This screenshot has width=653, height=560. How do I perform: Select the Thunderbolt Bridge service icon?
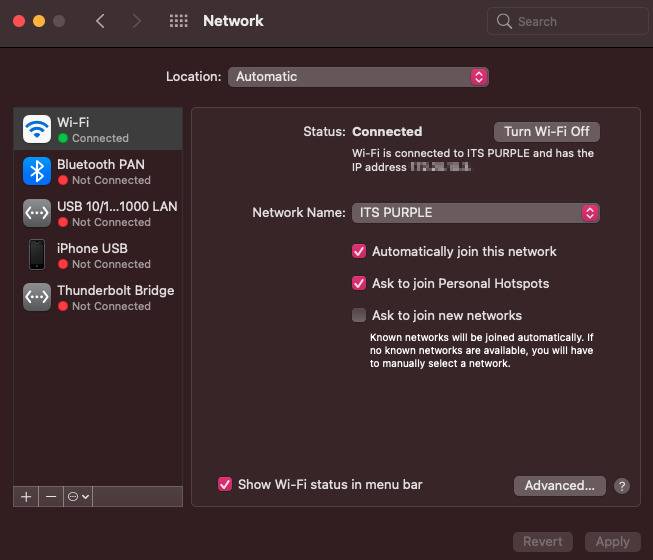click(37, 297)
